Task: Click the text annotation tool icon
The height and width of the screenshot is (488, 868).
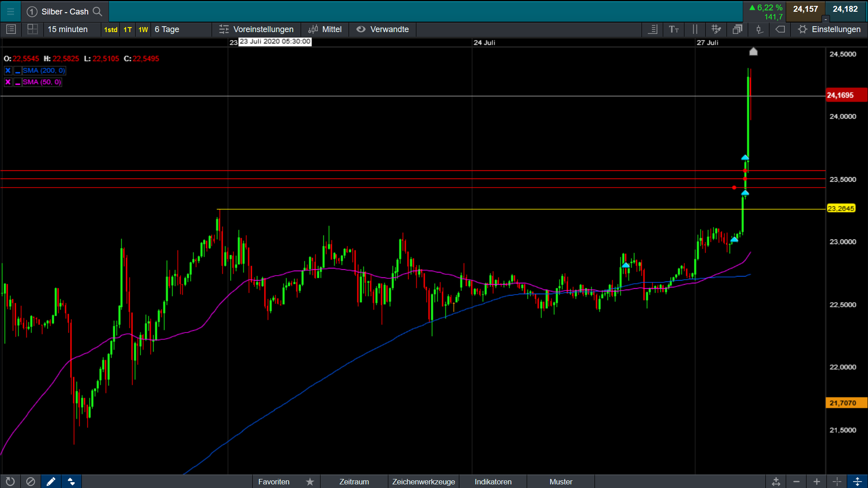Action: coord(674,29)
